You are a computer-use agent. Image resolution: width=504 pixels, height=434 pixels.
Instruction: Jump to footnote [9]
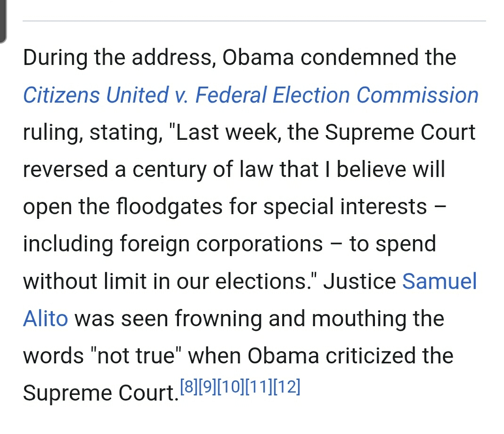point(207,387)
